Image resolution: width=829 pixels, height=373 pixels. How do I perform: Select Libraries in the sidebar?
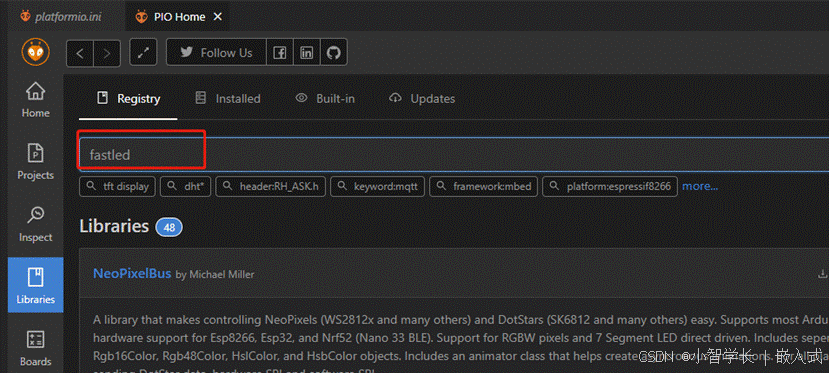click(x=35, y=285)
